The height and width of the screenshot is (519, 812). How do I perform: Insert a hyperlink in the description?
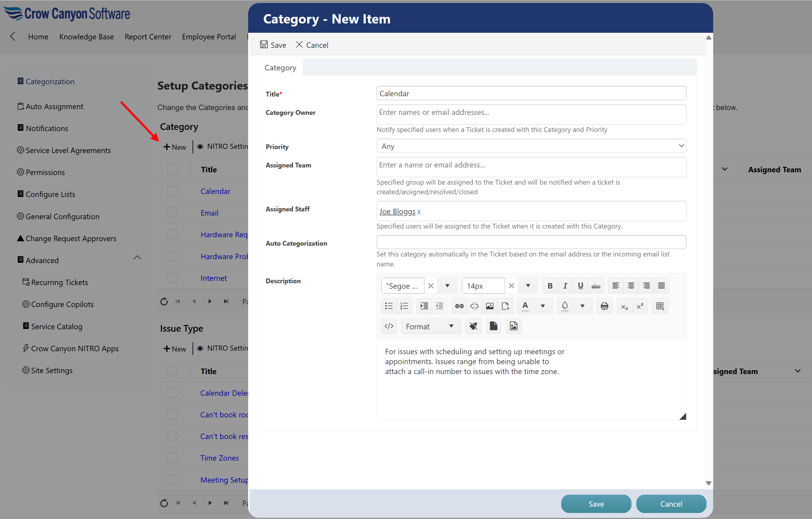[x=459, y=306]
